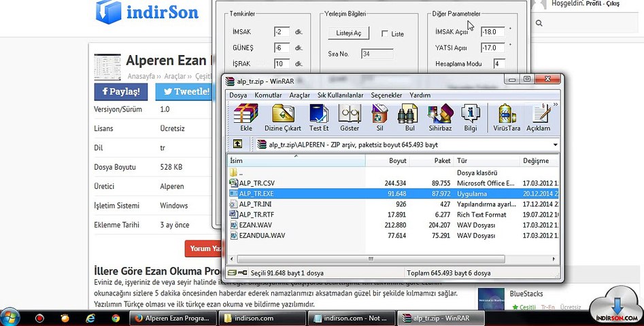This screenshot has height=326, width=644.
Task: Click the indirSon site logo
Action: [147, 12]
